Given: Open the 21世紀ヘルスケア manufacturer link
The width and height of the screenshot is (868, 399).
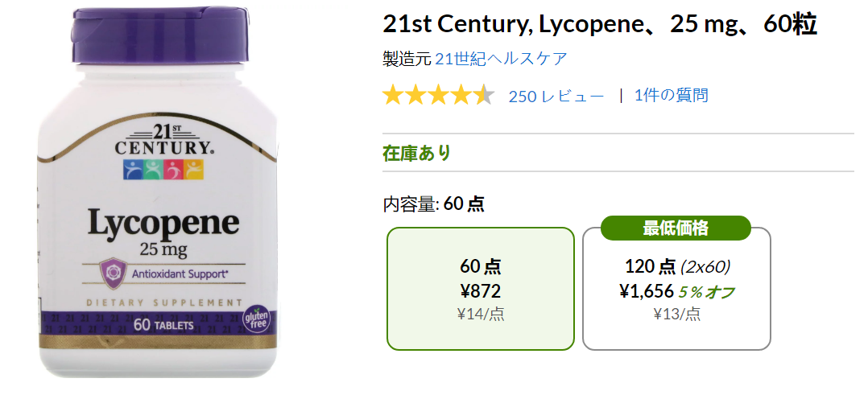Looking at the screenshot, I should (501, 59).
